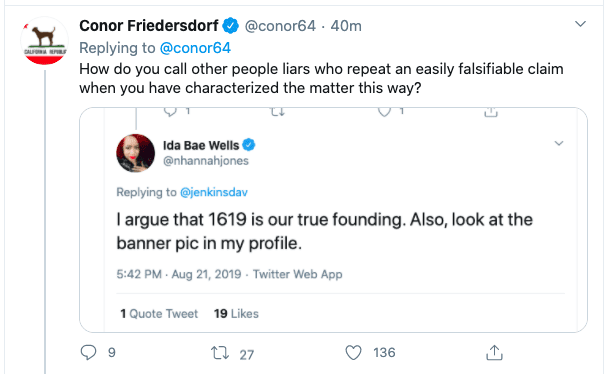Click the Conor Friedersdorf display name

(149, 26)
